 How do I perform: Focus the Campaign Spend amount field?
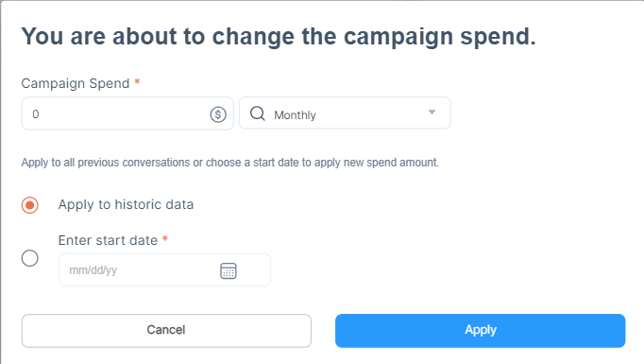127,113
